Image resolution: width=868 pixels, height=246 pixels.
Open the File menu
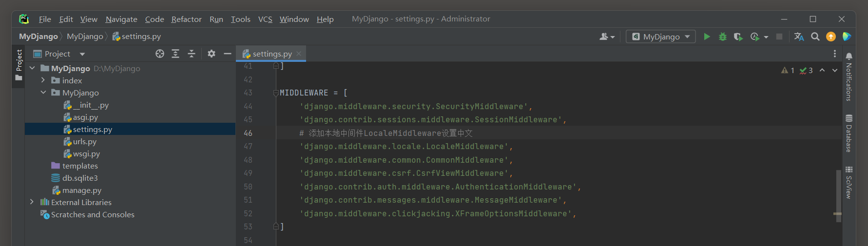[x=45, y=19]
